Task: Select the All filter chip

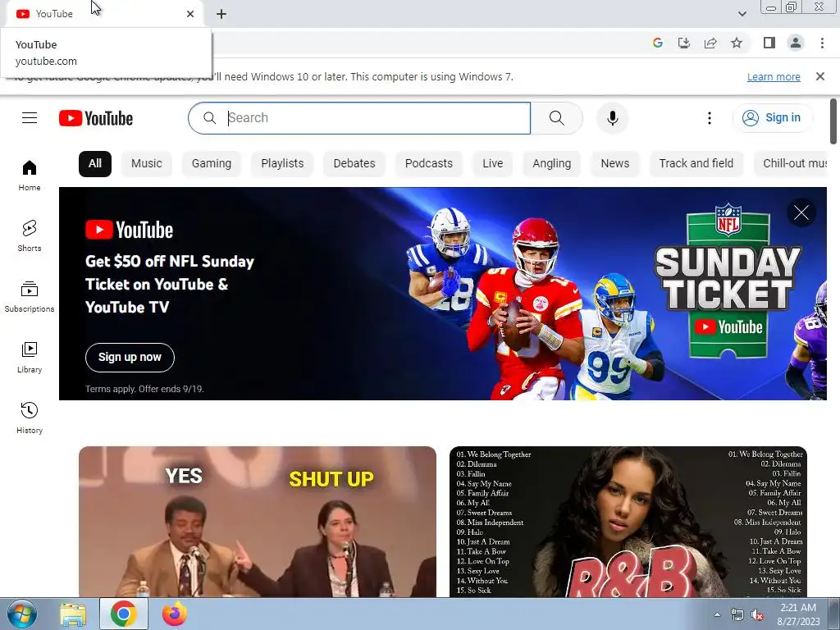Action: [x=95, y=163]
